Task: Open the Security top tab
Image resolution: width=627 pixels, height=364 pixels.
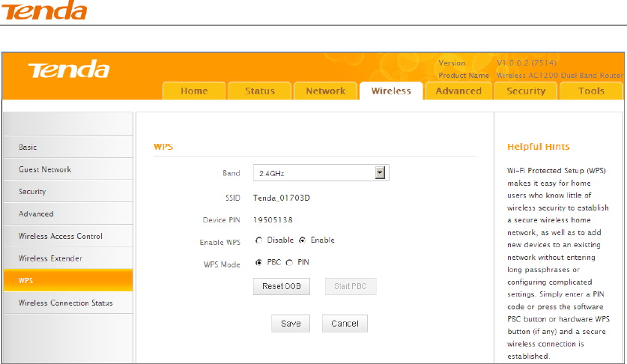Action: tap(526, 91)
